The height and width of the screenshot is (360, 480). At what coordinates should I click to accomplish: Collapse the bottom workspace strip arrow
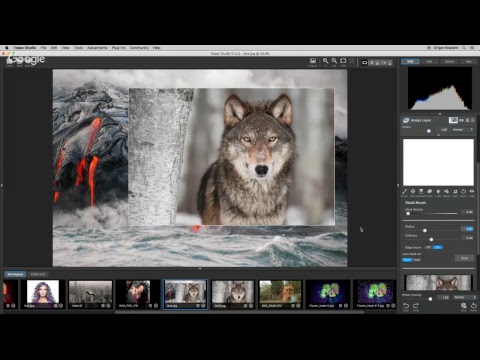[200, 268]
